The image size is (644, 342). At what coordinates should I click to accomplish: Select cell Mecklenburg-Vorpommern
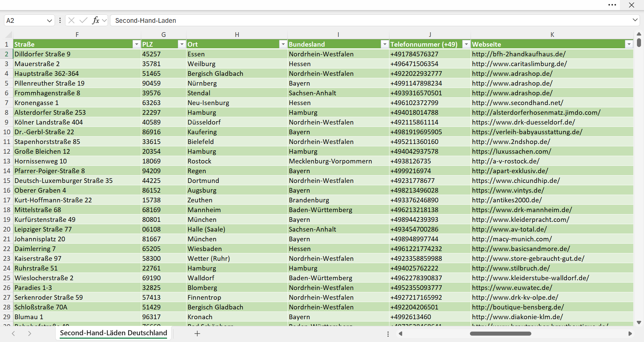click(338, 161)
